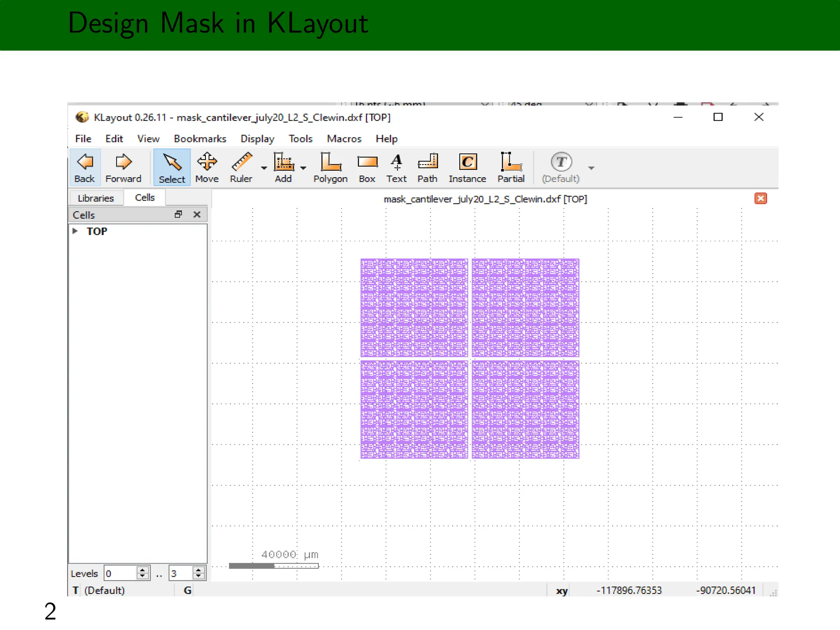Select the Move tool
This screenshot has height=630, width=840.
[207, 167]
